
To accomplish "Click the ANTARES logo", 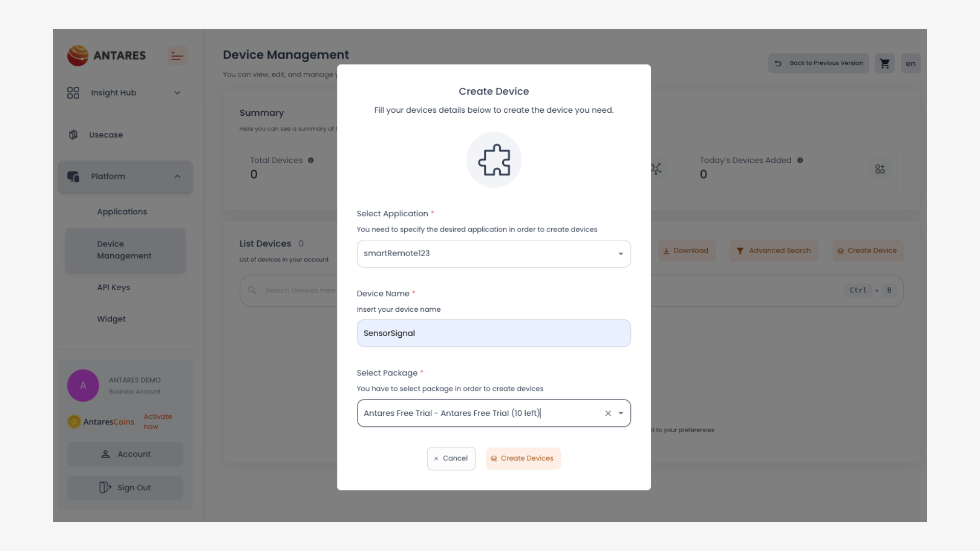I will pyautogui.click(x=107, y=56).
